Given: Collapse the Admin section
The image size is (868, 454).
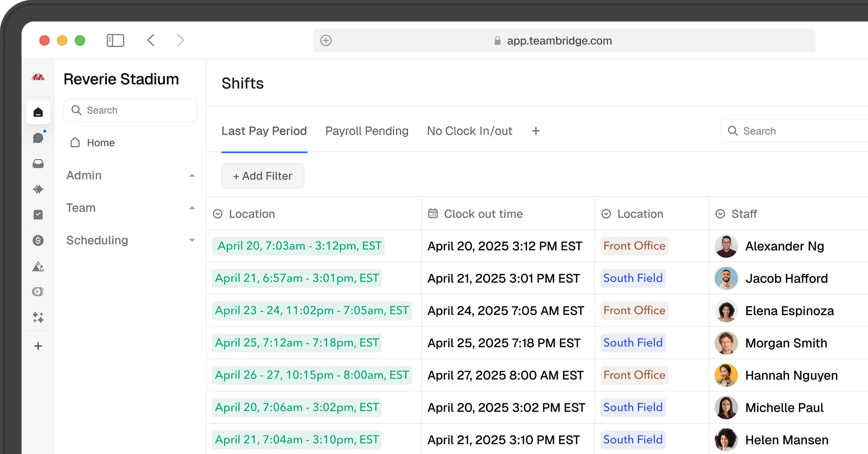Looking at the screenshot, I should click(x=192, y=175).
